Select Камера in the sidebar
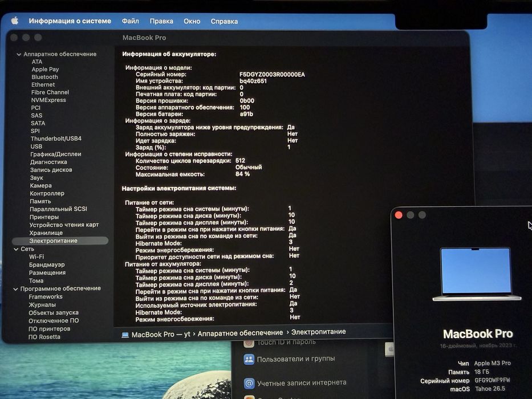The image size is (532, 399). click(40, 186)
